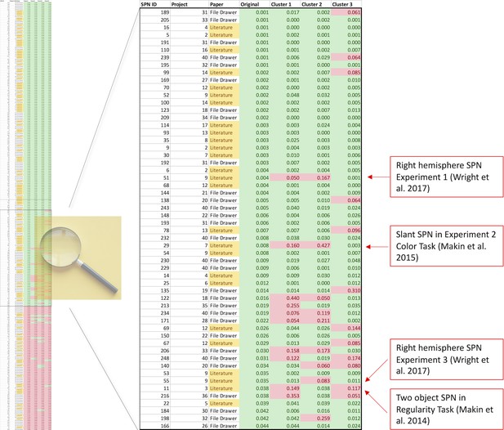This screenshot has width=504, height=430.
Task: Click the red Cluster 2 value 0.173
Action: point(316,351)
